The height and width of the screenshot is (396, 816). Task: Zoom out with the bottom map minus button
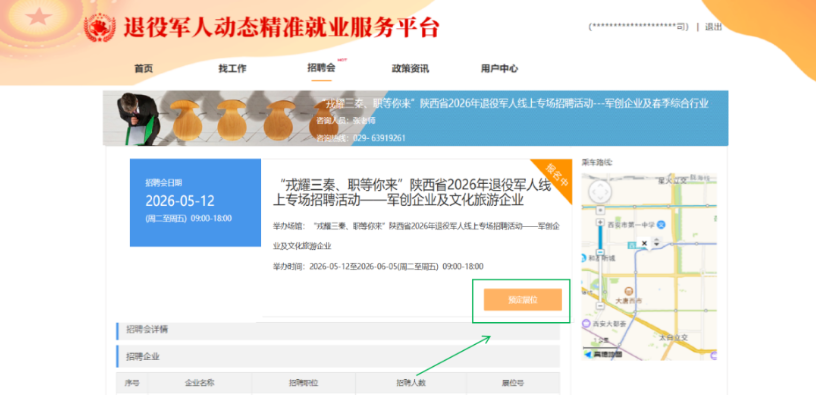click(600, 306)
